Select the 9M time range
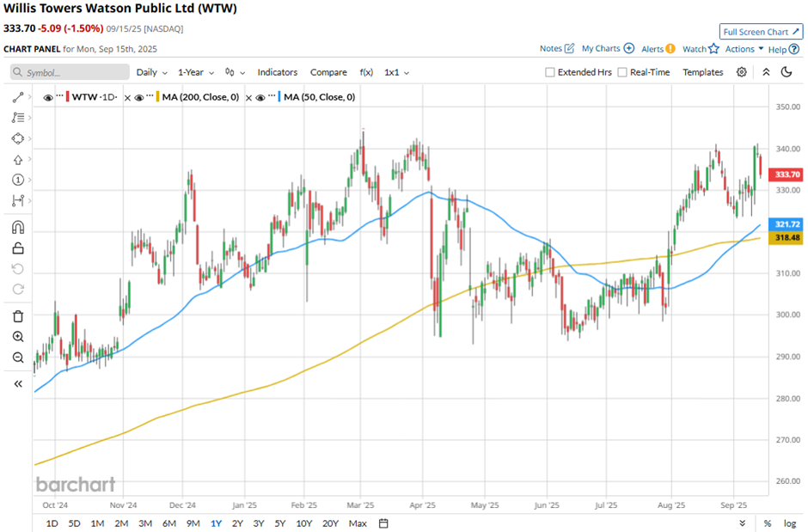 point(193,523)
